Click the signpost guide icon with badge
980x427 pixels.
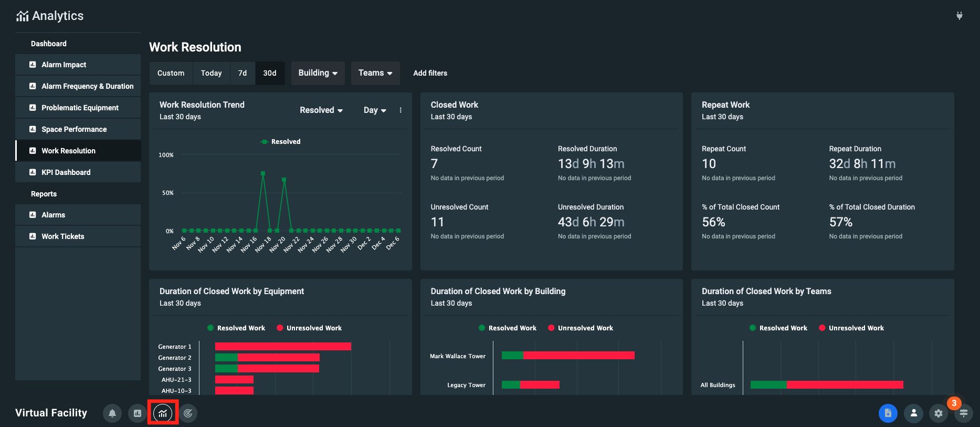(964, 413)
